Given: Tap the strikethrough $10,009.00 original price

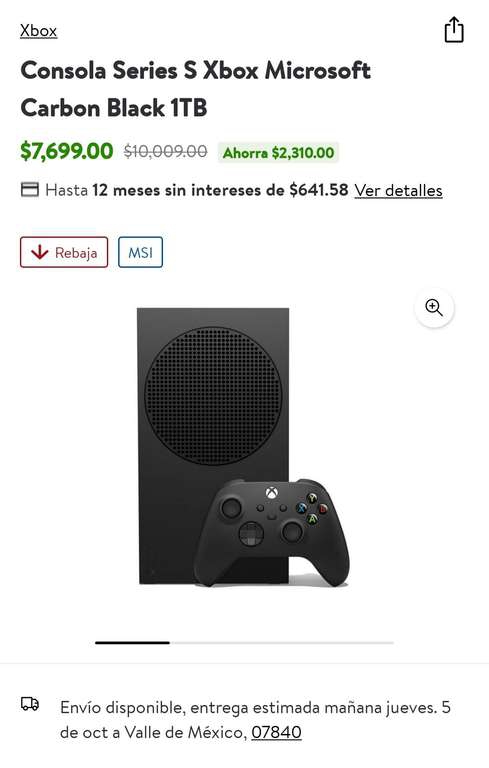Looking at the screenshot, I should click(166, 151).
